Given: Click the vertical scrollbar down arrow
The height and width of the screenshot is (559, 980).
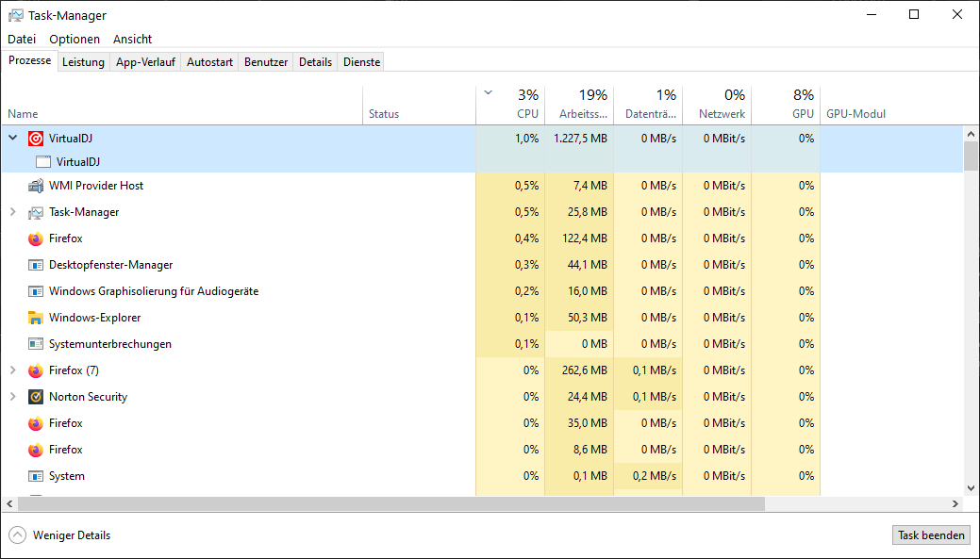Looking at the screenshot, I should coord(971,488).
